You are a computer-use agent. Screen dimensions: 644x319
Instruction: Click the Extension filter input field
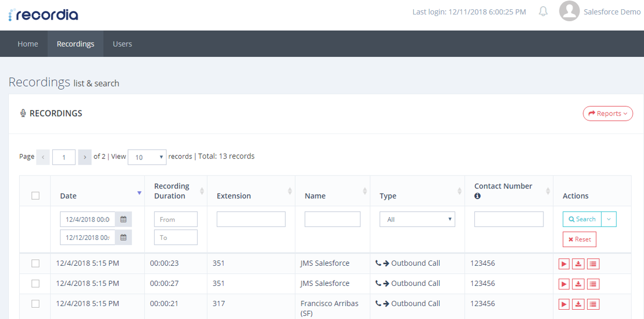coord(251,220)
